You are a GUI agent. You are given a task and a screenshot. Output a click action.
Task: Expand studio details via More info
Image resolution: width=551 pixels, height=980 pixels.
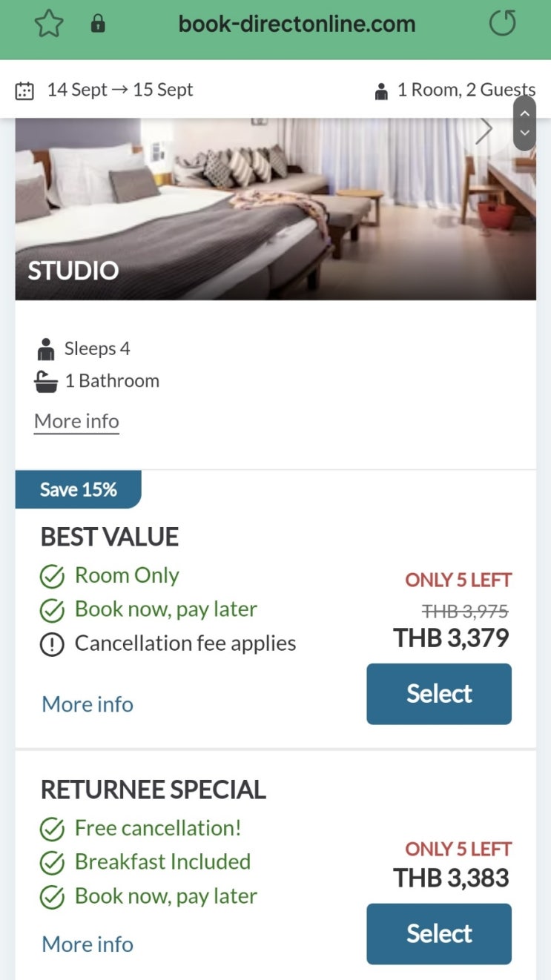click(x=76, y=421)
